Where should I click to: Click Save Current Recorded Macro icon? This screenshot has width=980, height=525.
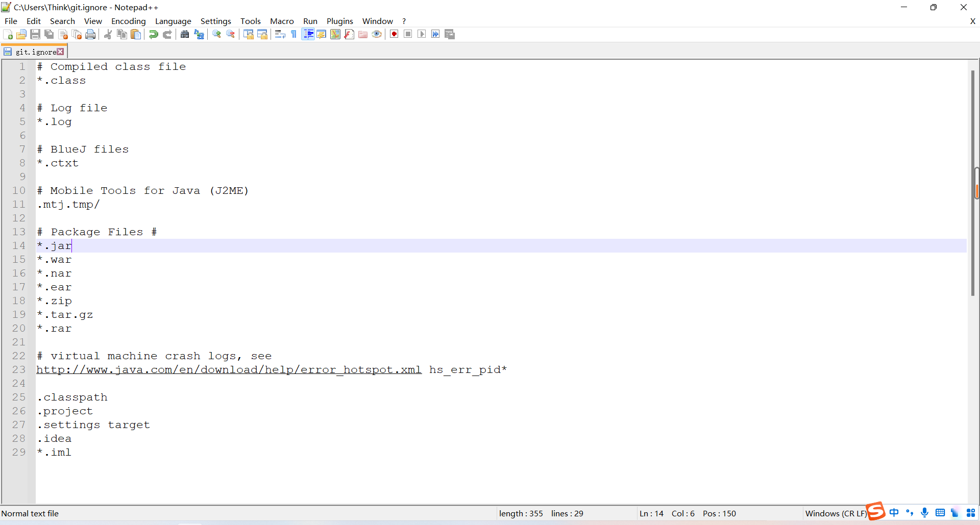[x=450, y=34]
